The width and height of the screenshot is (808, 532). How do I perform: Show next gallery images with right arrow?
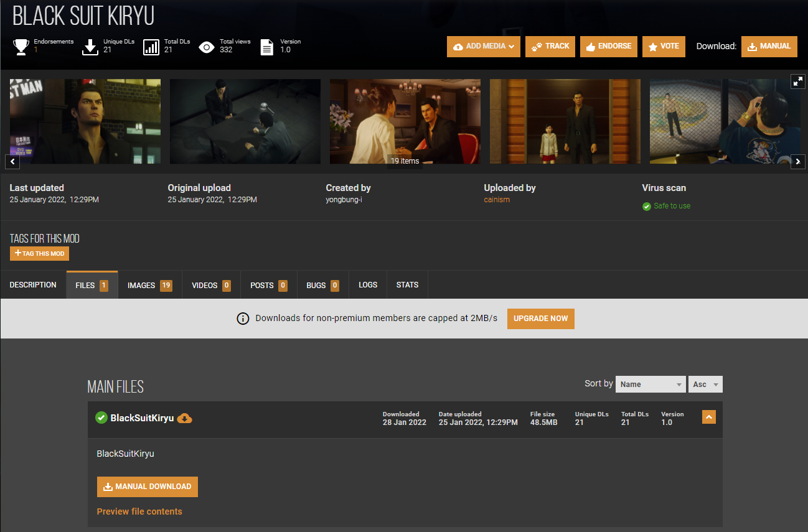(x=798, y=162)
